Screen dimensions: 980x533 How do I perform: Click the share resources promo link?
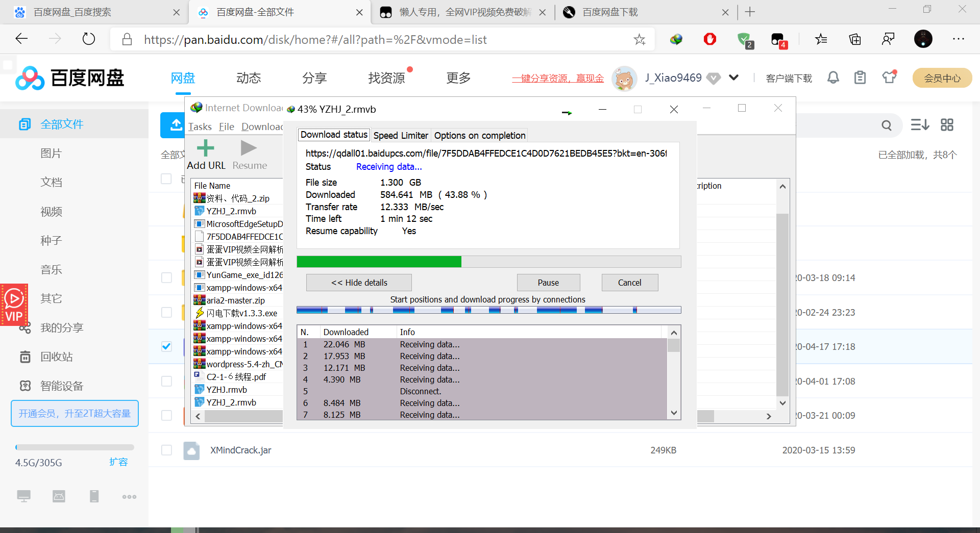(557, 78)
